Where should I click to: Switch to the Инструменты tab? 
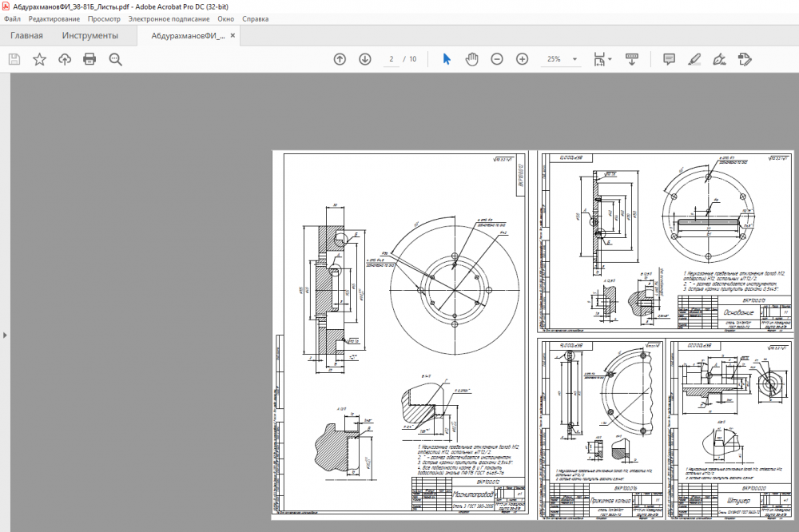[x=90, y=36]
